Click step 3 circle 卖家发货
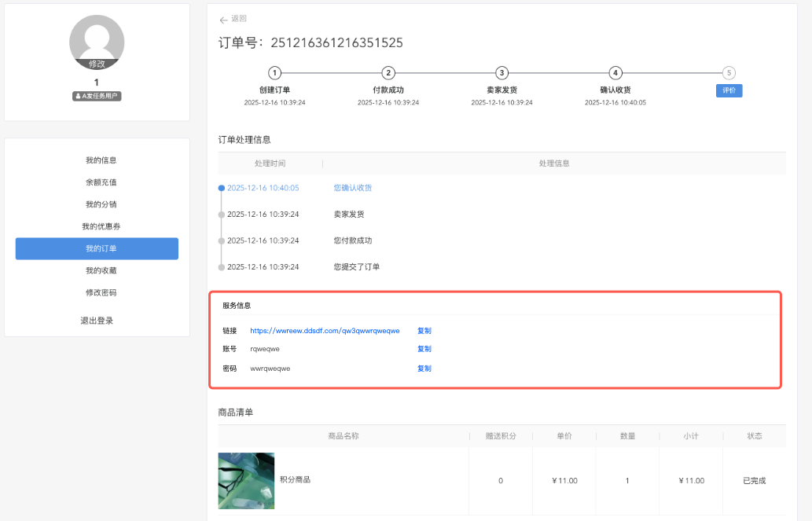The width and height of the screenshot is (812, 521). pos(502,72)
